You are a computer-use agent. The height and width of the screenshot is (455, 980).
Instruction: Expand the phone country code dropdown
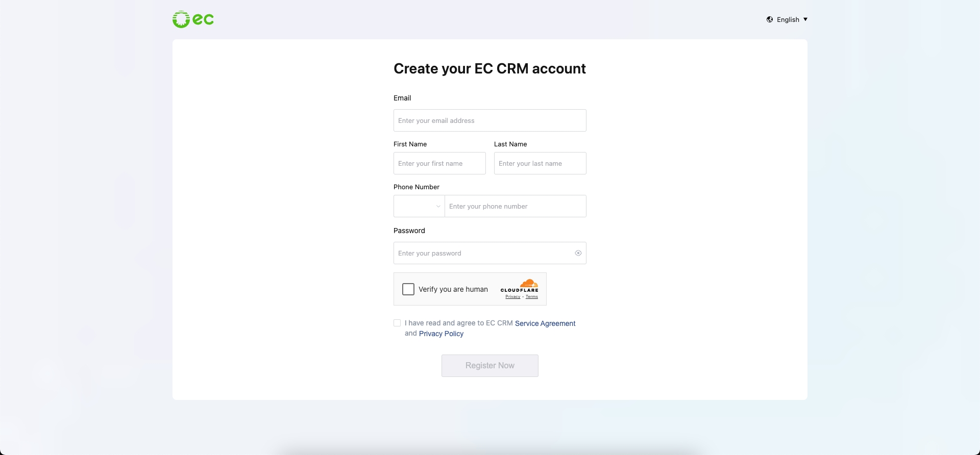[419, 206]
